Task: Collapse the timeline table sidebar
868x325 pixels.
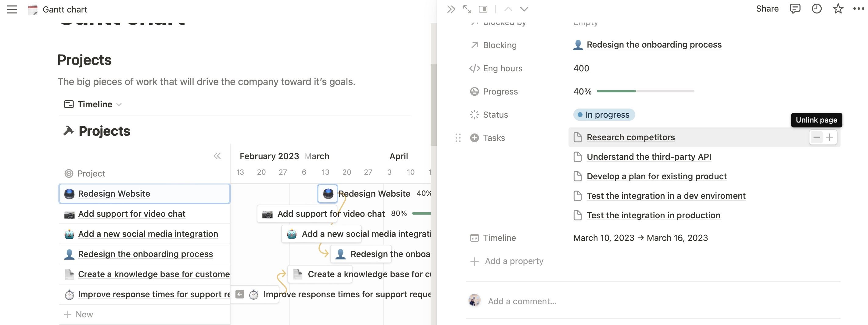Action: pyautogui.click(x=217, y=155)
